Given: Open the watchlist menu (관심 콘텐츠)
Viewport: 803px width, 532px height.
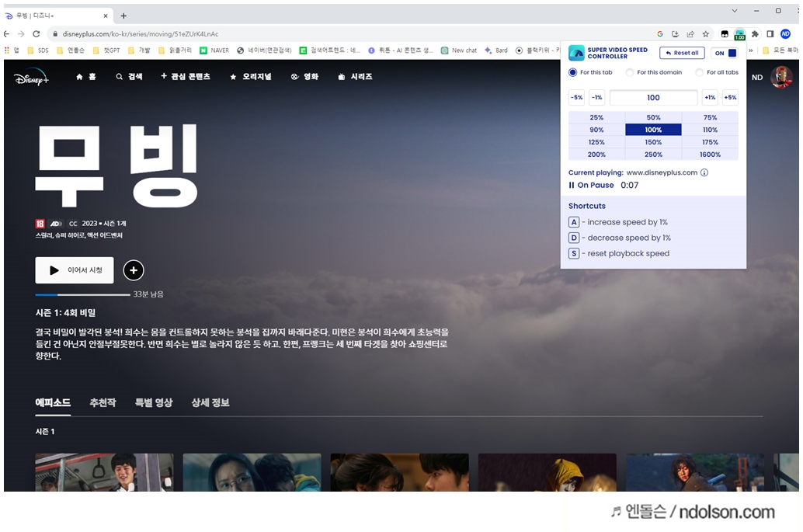Looking at the screenshot, I should pyautogui.click(x=186, y=76).
